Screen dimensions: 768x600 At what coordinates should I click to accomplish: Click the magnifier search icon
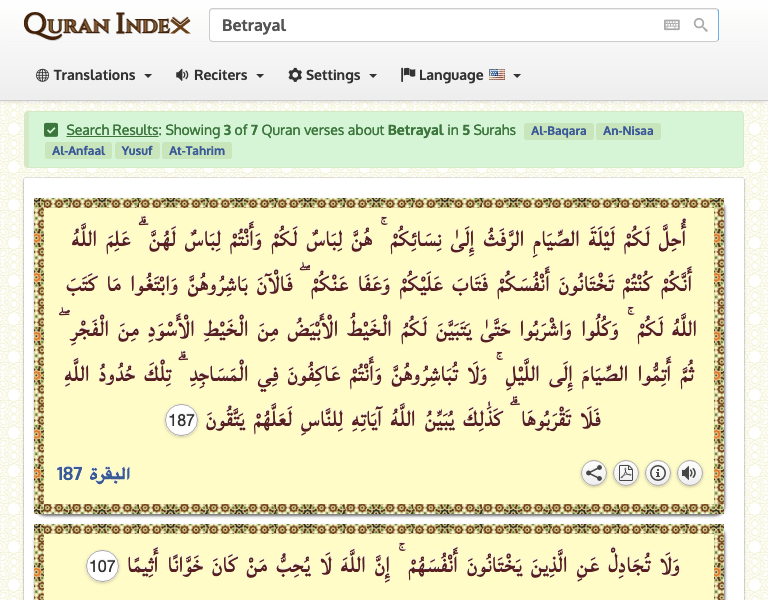701,26
